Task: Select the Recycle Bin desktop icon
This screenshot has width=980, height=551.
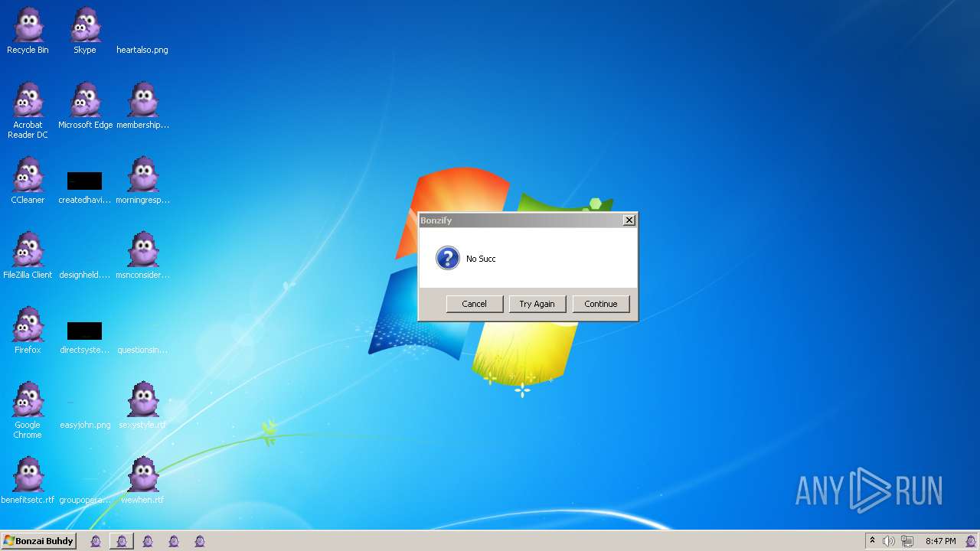Action: coord(28,32)
